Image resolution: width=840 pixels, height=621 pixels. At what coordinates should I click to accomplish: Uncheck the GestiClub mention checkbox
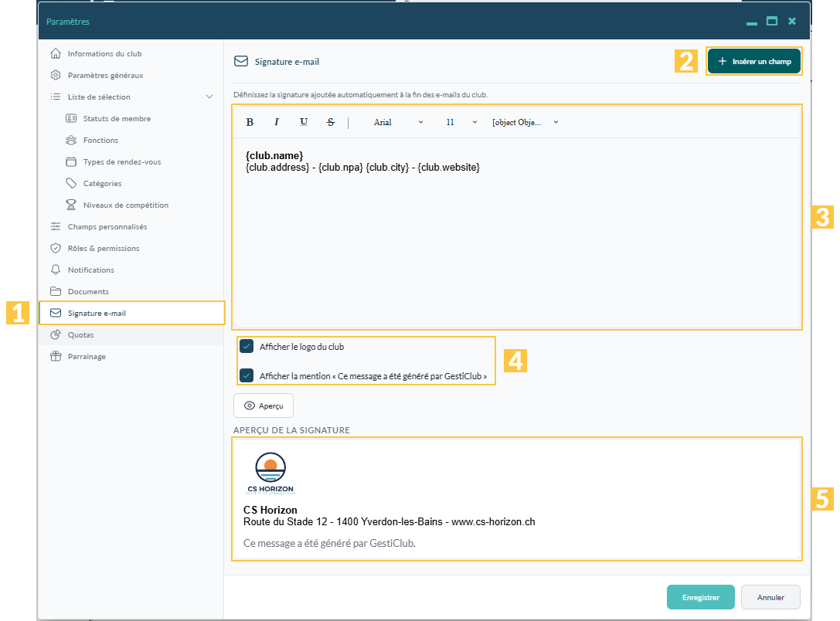[247, 376]
